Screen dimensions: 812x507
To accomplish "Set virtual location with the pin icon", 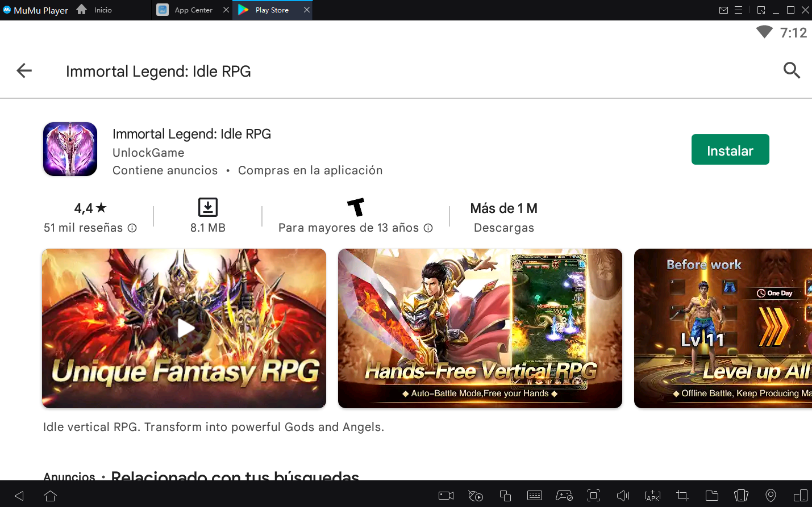I will [x=771, y=496].
